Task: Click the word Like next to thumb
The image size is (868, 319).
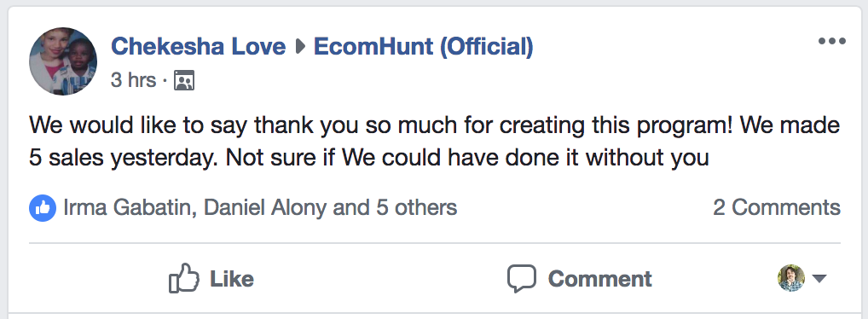Action: coord(231,279)
